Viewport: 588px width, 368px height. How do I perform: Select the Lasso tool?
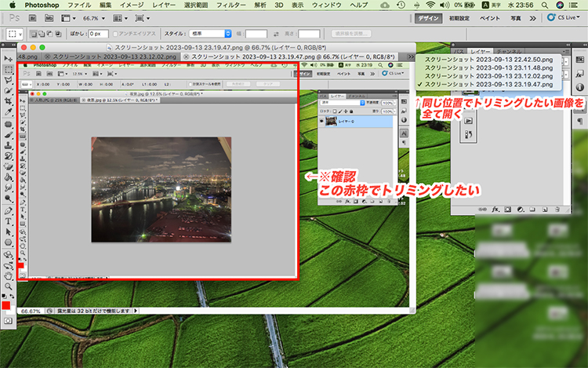pos(8,80)
